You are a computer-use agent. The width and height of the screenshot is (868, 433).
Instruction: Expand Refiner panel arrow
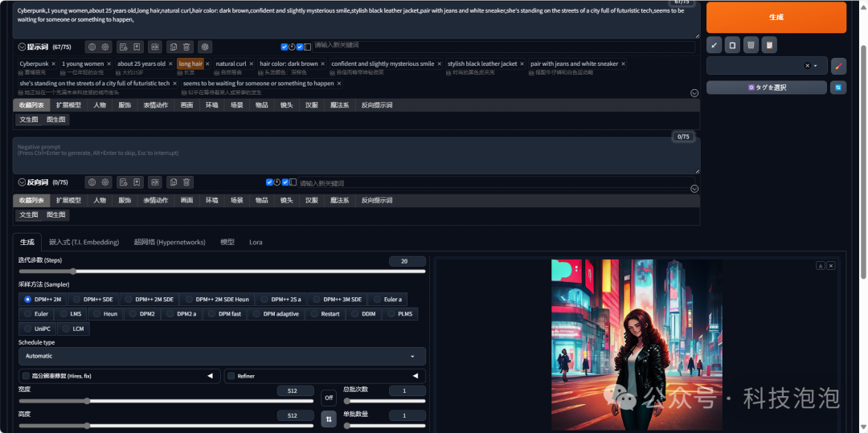pos(416,376)
